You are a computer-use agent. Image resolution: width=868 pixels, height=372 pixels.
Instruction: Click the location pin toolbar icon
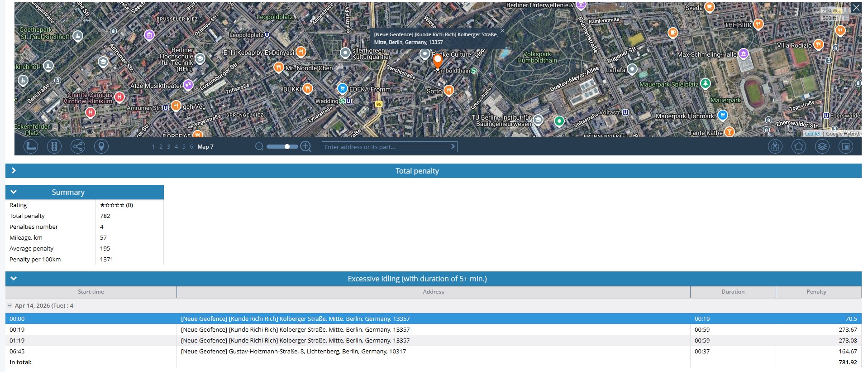click(101, 146)
